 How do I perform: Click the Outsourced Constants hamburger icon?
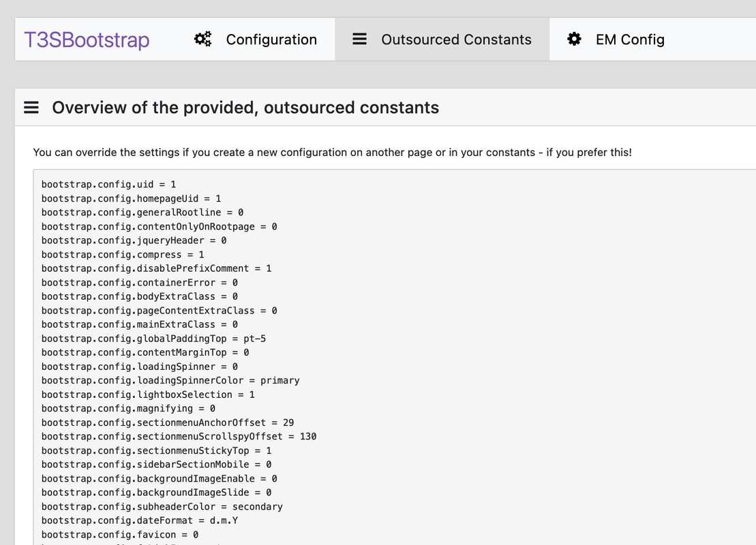coord(360,39)
